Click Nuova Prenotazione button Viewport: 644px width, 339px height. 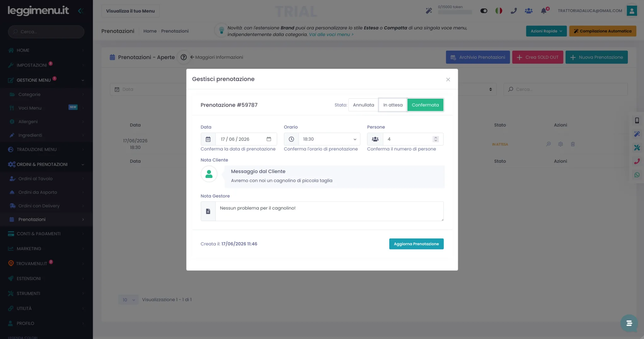597,57
